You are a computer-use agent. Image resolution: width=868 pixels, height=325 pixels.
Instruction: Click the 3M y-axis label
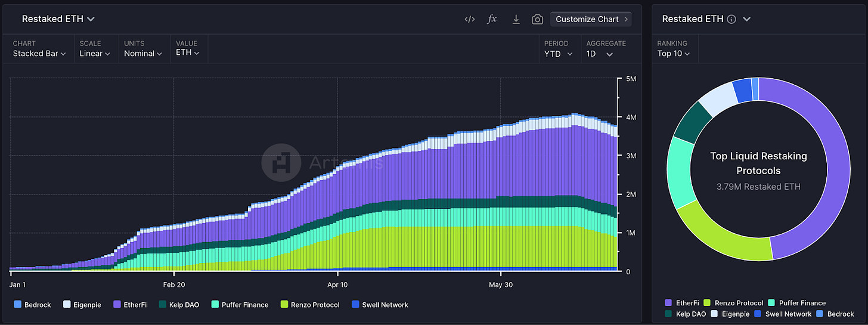[x=631, y=156]
